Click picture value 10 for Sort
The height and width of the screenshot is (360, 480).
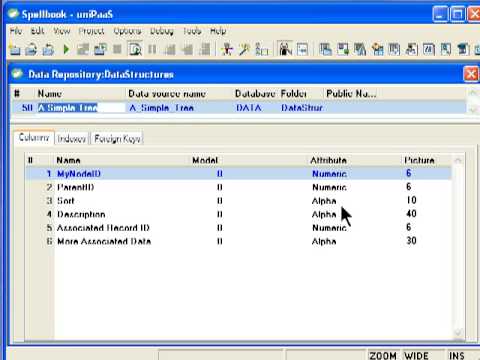click(x=411, y=200)
